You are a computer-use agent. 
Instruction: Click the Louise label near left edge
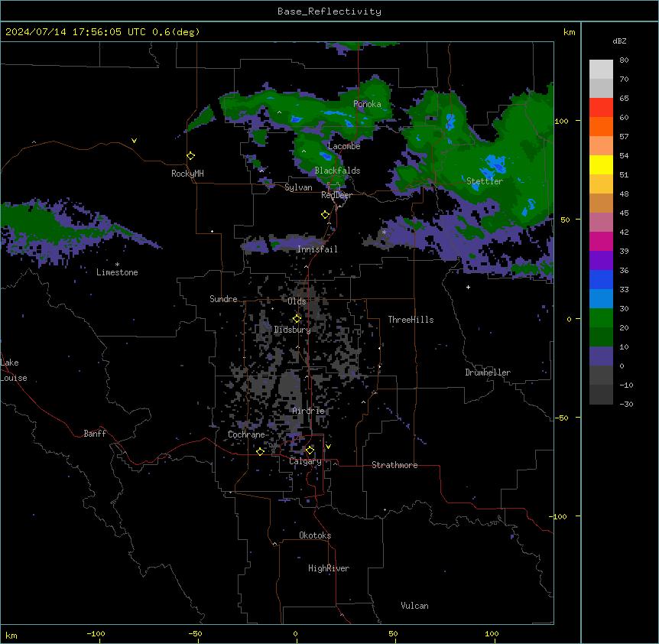14,378
